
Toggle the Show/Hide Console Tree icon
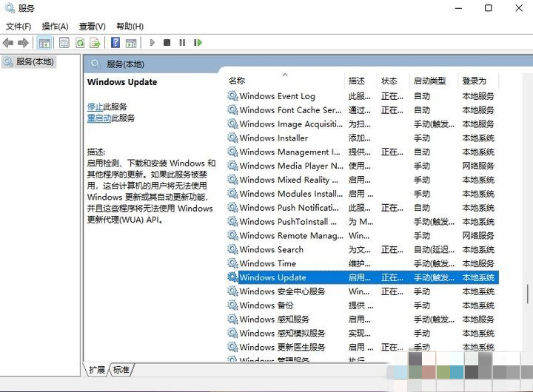tap(44, 43)
